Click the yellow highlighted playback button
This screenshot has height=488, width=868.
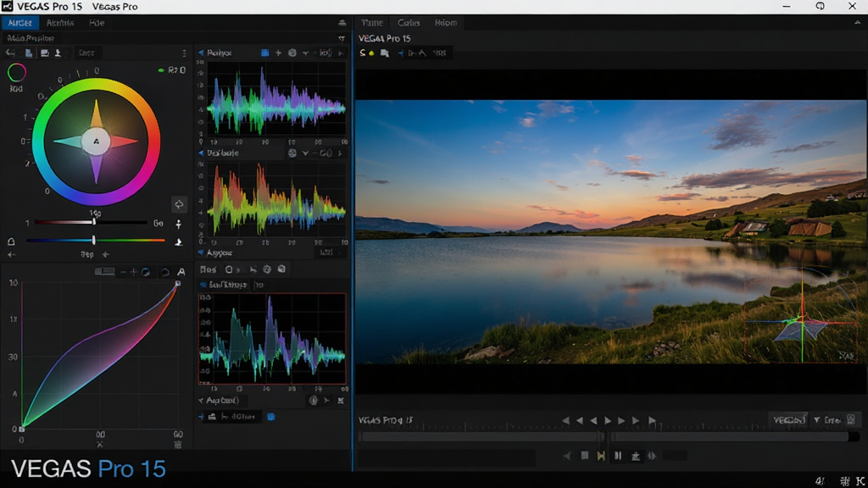click(601, 456)
